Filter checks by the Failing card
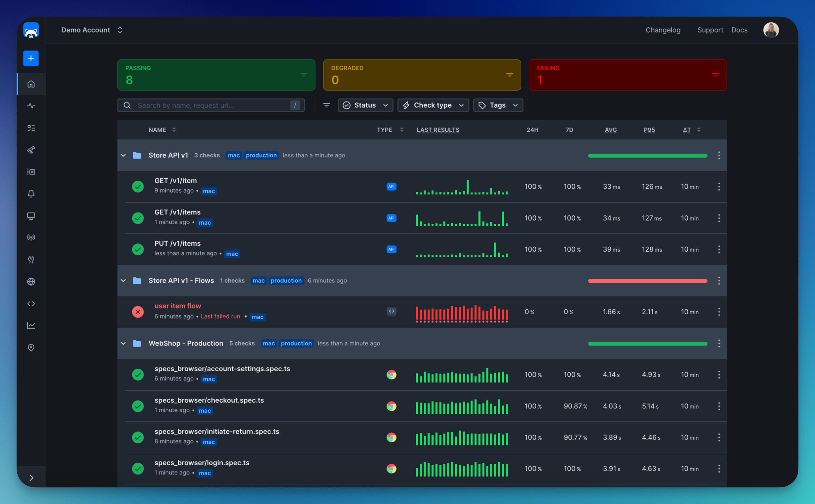 coord(627,75)
